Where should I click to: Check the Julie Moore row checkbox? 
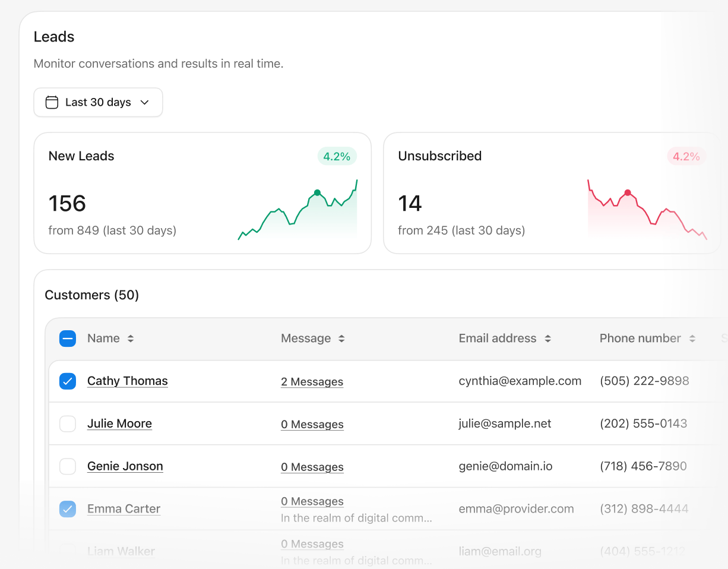[68, 424]
